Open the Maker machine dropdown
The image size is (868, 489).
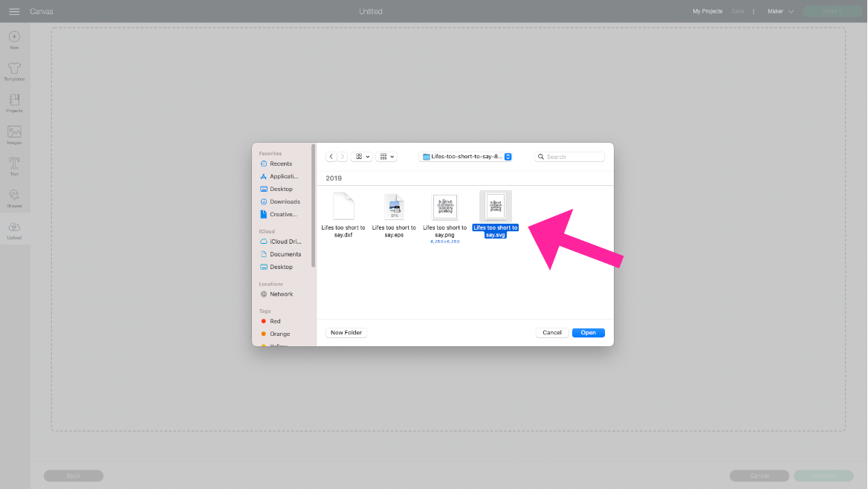(x=780, y=11)
